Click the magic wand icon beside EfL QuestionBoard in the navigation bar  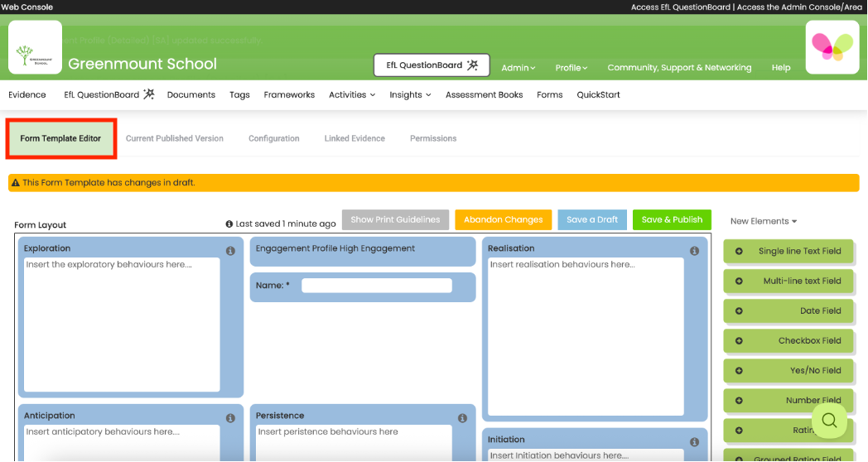pyautogui.click(x=149, y=94)
